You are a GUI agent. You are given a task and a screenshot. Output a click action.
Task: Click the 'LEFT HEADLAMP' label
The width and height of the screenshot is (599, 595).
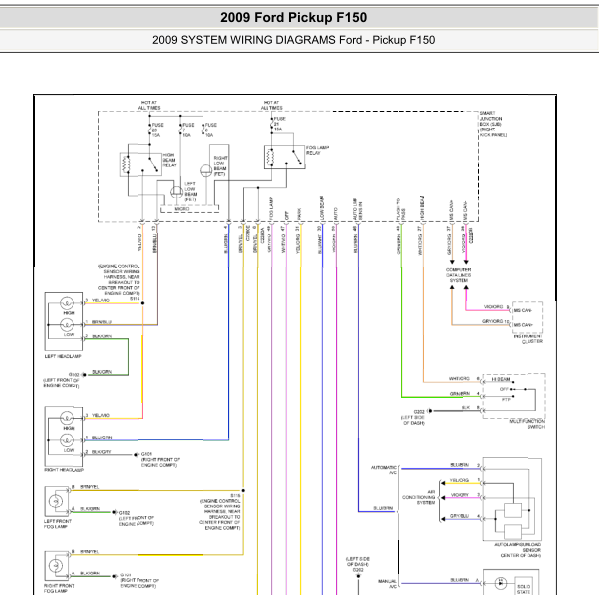63,356
